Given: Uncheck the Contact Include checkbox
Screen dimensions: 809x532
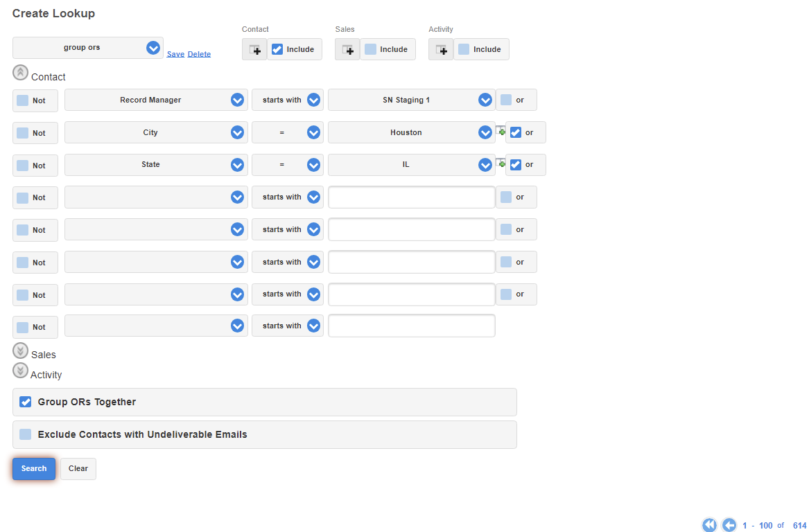Looking at the screenshot, I should [x=277, y=49].
